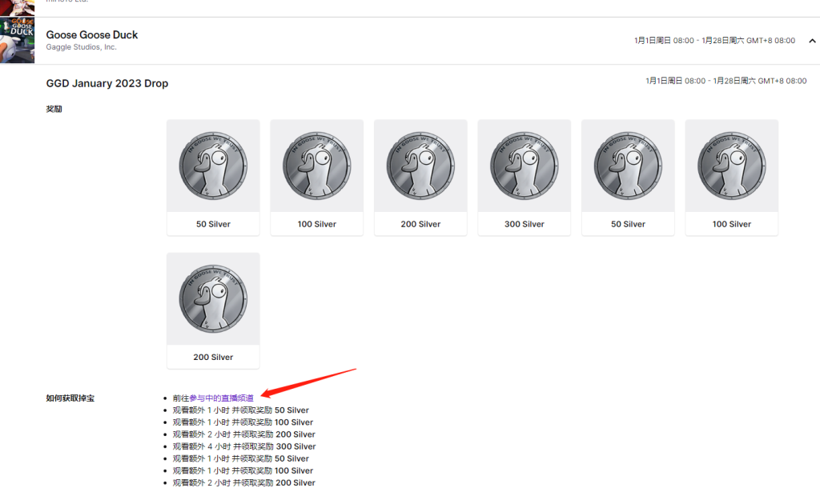Click the GGD January 2023 Drop date range
Image resolution: width=820 pixels, height=504 pixels.
click(x=726, y=81)
